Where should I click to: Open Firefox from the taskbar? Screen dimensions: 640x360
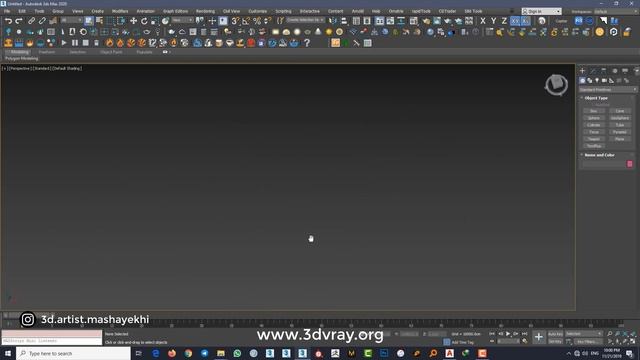coord(172,353)
